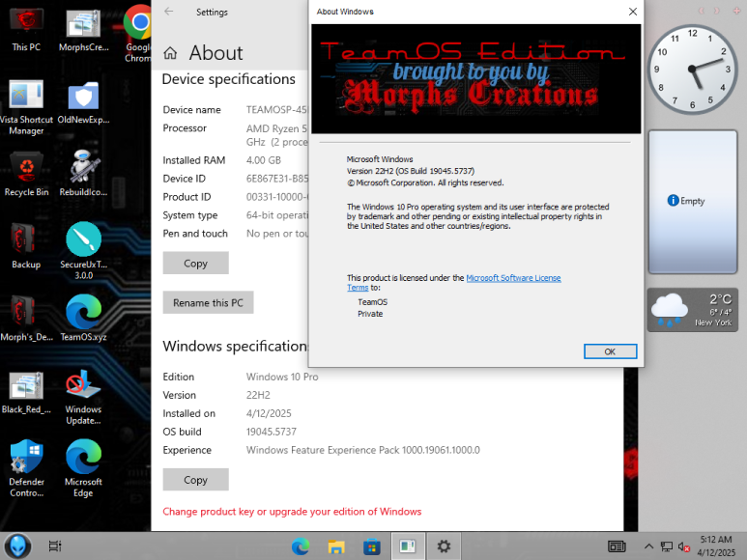The image size is (747, 560).
Task: Click Rename this PC button
Action: point(208,302)
